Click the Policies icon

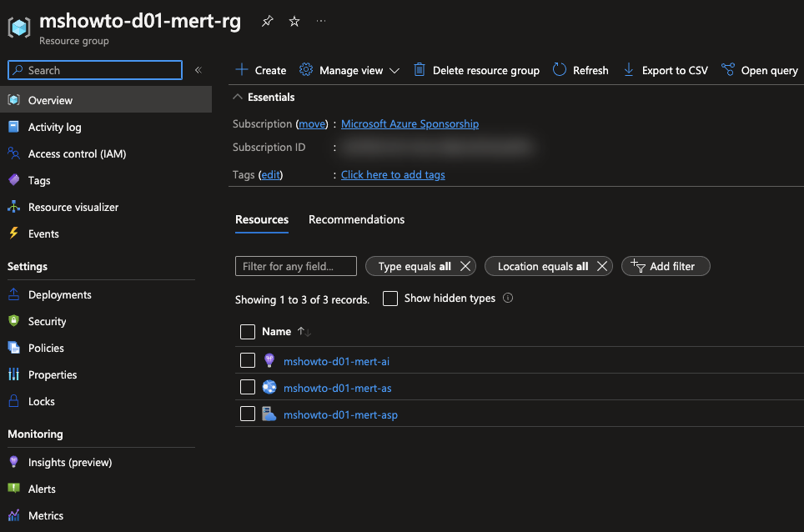click(14, 348)
